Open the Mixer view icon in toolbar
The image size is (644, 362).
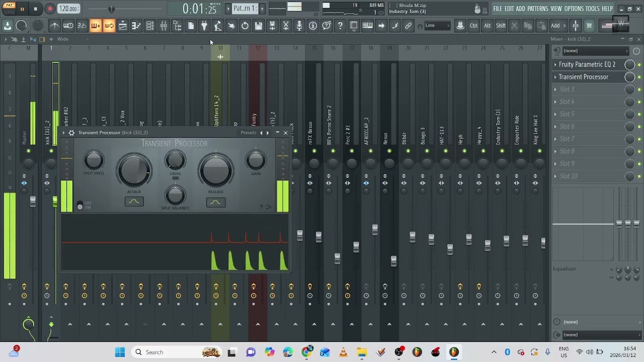164,26
